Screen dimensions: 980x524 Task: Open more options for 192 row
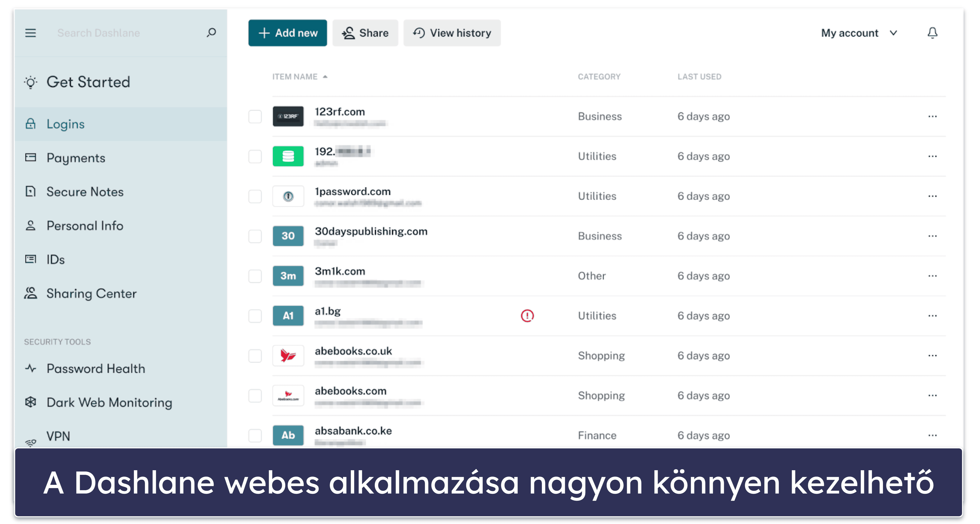(x=932, y=156)
